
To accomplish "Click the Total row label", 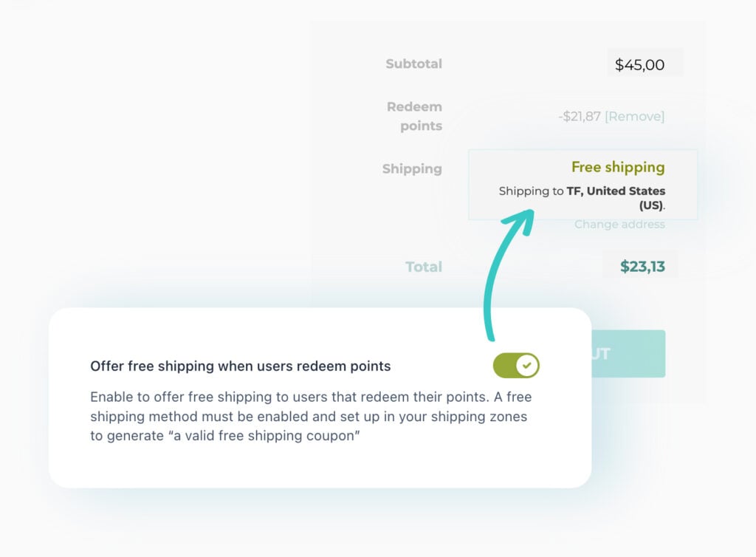I will [424, 264].
